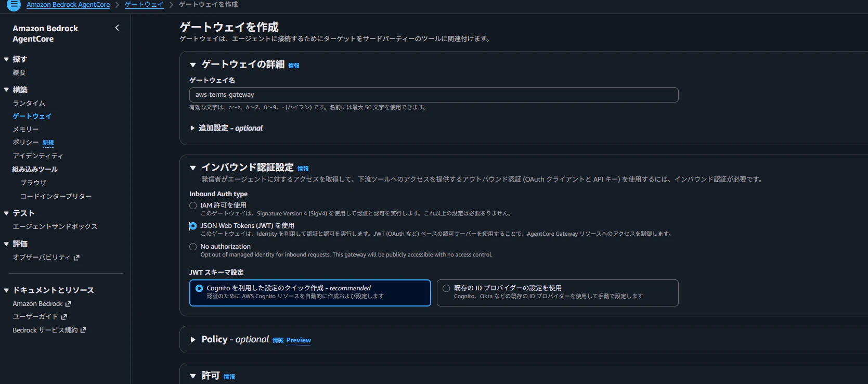
Task: Open ポリシー in the sidebar
Action: 26,143
